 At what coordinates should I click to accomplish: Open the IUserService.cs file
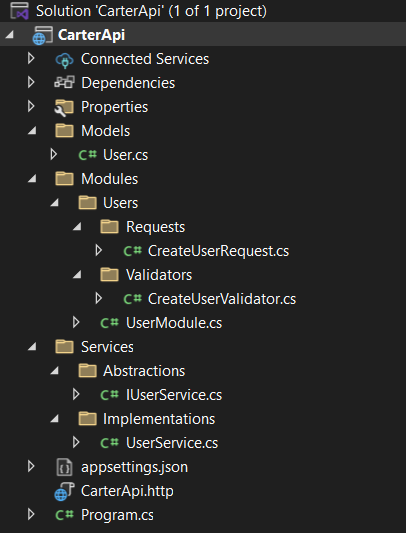click(x=174, y=395)
